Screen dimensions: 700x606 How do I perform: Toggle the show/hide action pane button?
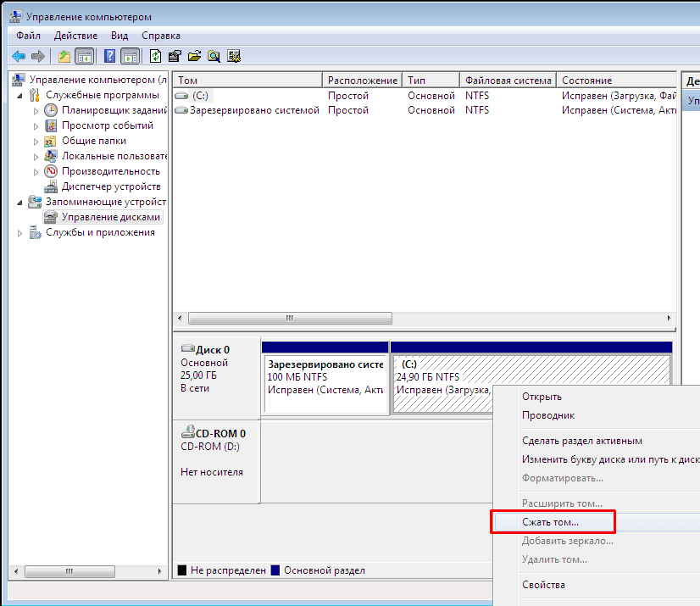(130, 56)
